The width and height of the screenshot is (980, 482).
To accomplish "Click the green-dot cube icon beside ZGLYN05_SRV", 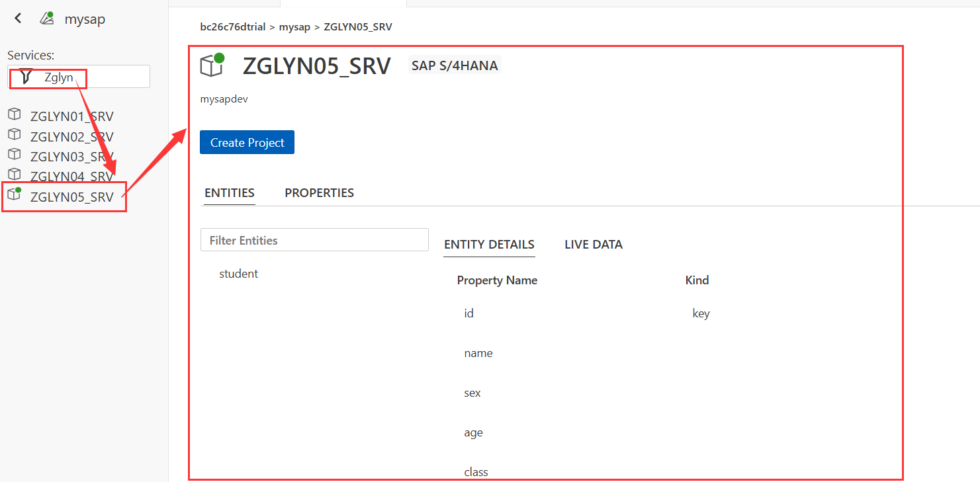I will [14, 194].
